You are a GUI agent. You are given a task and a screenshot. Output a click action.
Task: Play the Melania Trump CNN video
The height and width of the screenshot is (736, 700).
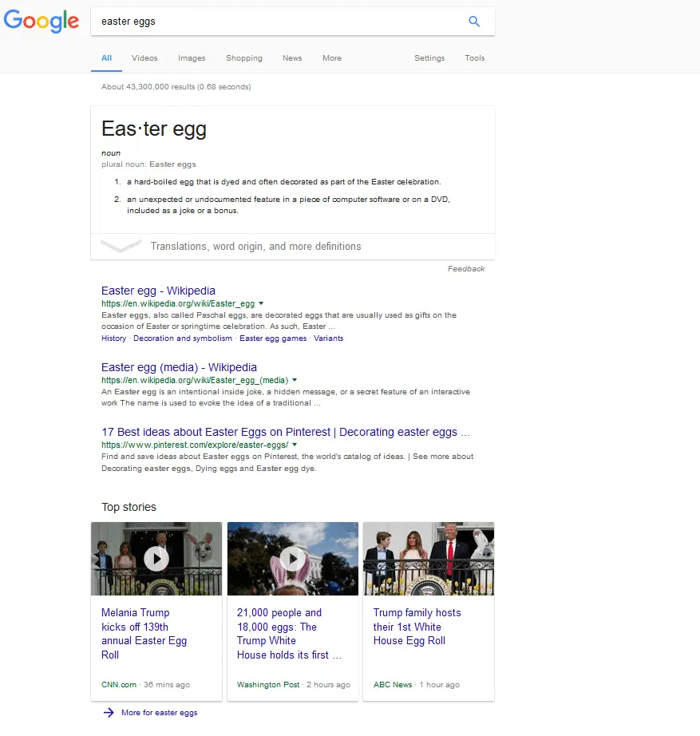[156, 559]
